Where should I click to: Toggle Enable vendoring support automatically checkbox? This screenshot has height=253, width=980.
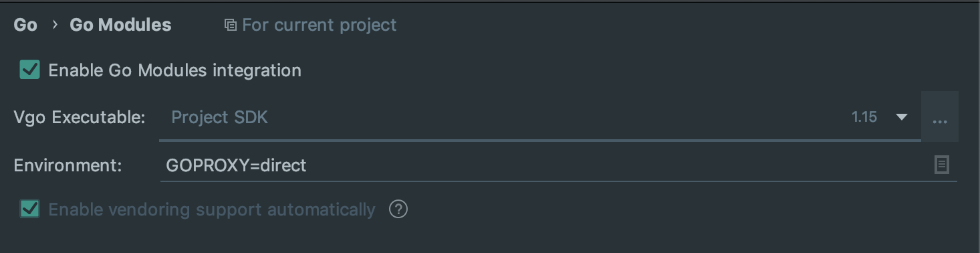coord(30,209)
